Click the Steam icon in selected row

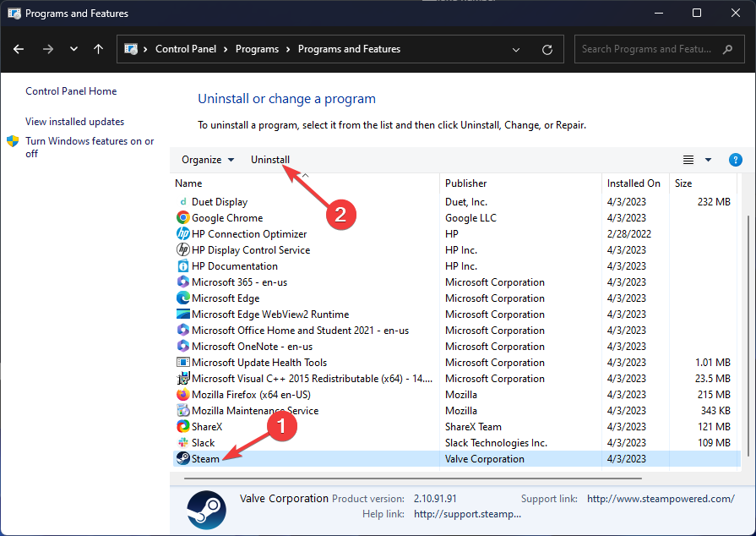182,458
